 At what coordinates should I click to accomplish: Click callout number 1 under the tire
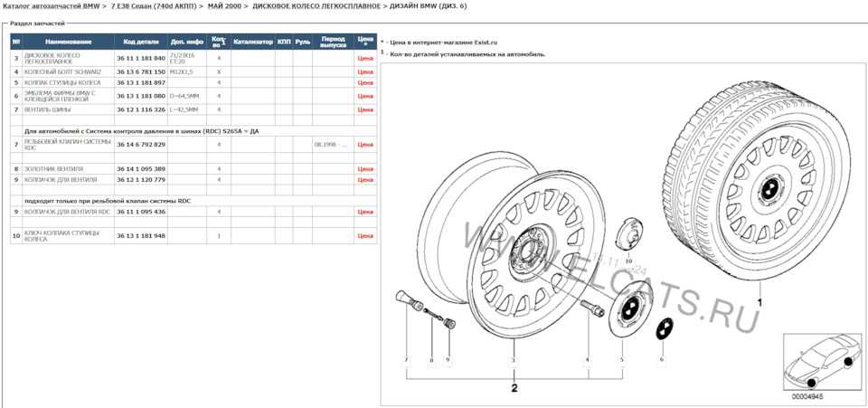[759, 303]
